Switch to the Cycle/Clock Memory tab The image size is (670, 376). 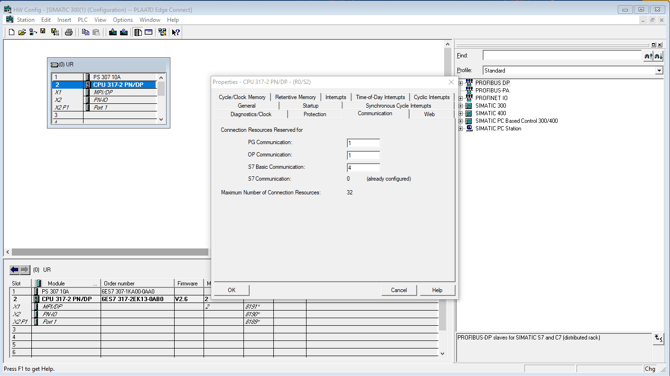(x=242, y=97)
